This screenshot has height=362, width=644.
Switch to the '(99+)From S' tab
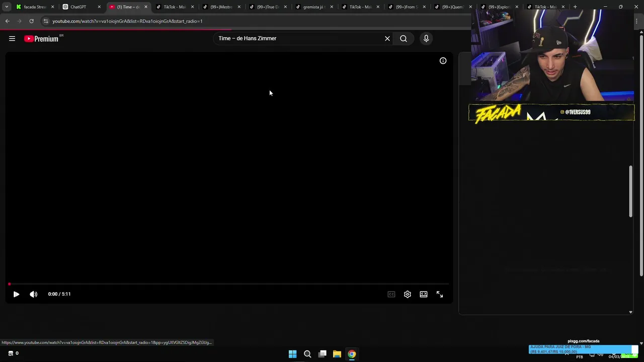[407, 7]
